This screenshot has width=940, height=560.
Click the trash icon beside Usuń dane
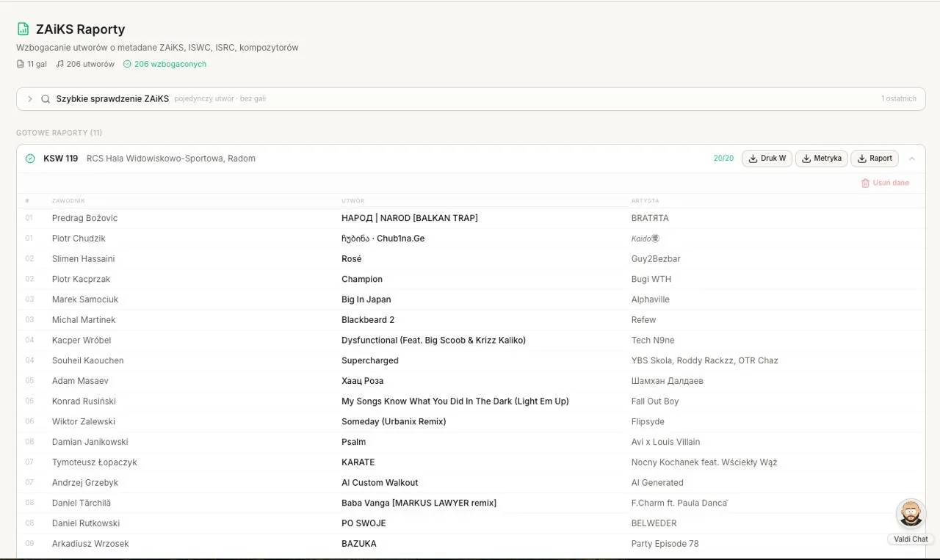[865, 183]
